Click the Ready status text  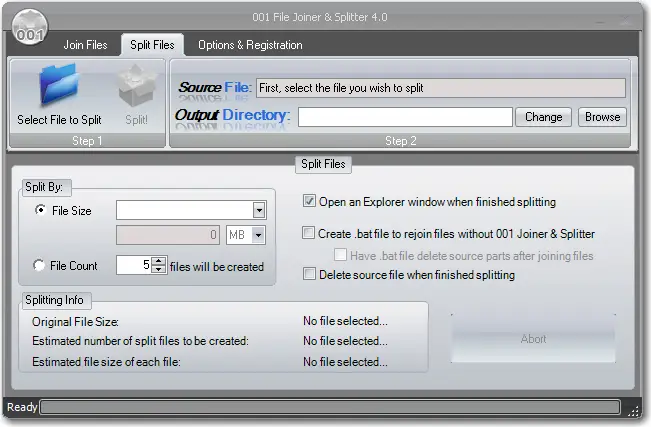tap(22, 407)
